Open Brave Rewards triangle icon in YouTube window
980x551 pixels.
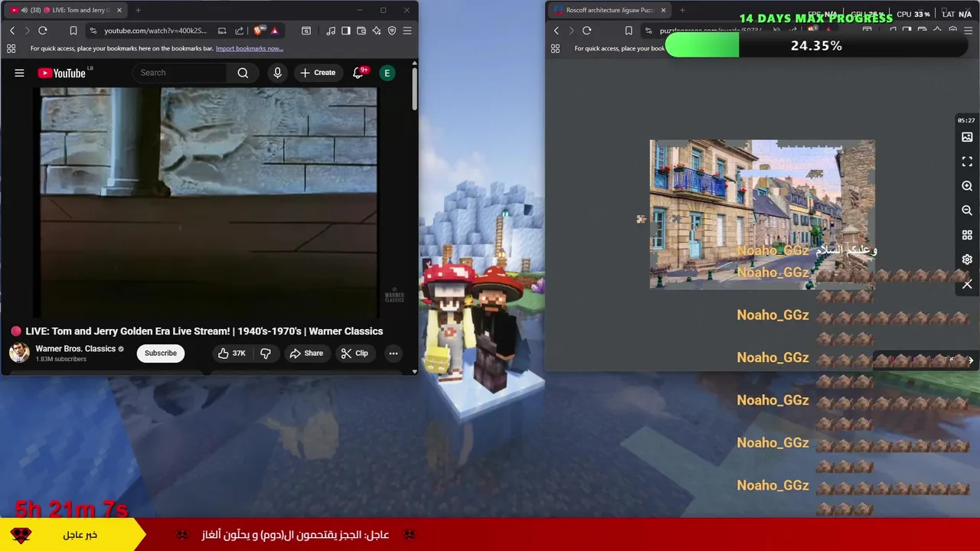click(274, 31)
